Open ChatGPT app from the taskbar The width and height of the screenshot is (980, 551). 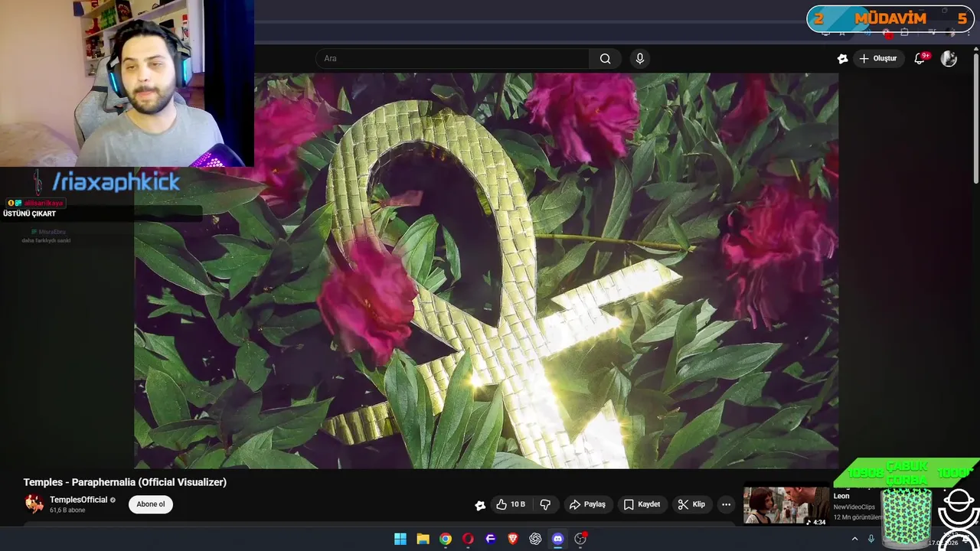tap(535, 539)
